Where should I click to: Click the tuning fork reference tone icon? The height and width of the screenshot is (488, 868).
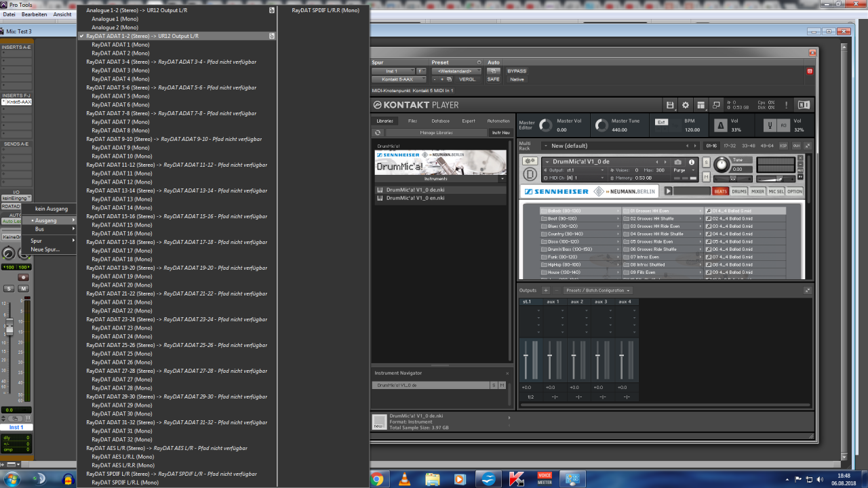coord(770,125)
